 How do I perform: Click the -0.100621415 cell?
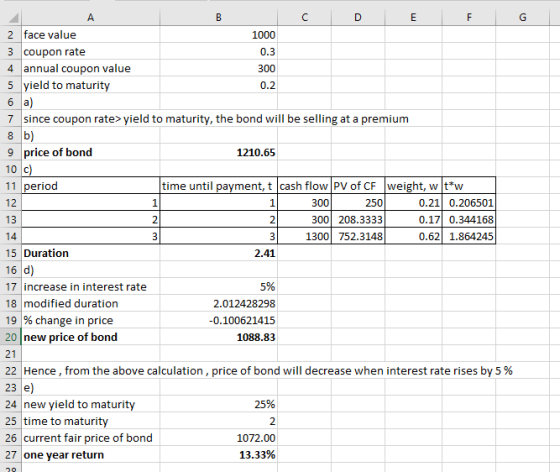219,320
